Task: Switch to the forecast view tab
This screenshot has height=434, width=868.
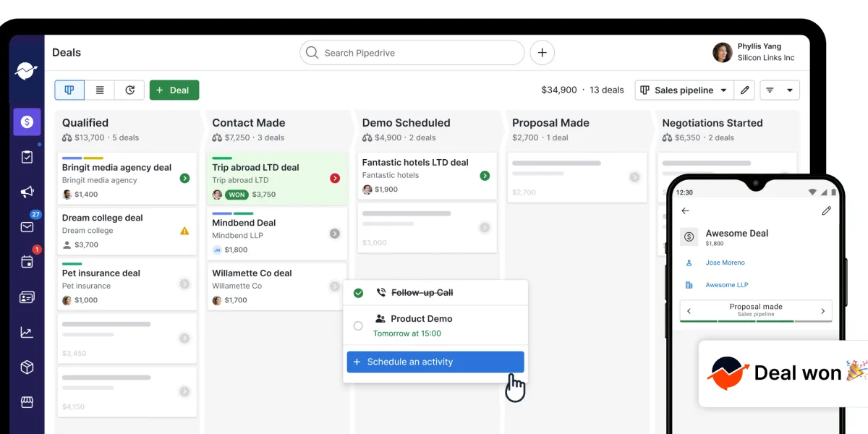Action: (x=130, y=90)
